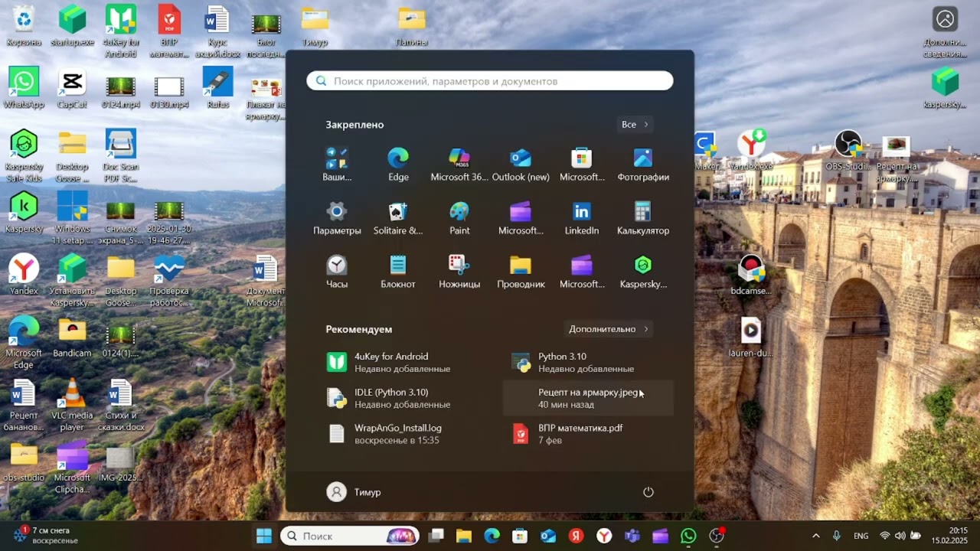Open Yandex Browser taskbar icon
The image size is (980, 551).
604,536
